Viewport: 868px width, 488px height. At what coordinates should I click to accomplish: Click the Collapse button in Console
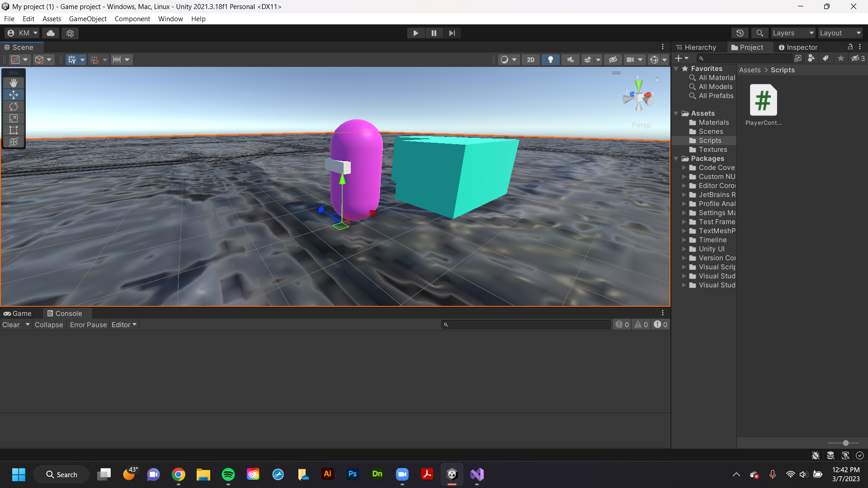[49, 324]
